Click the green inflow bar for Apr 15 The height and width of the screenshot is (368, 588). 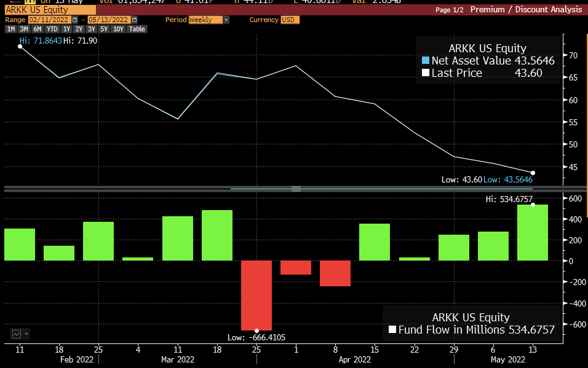[x=375, y=242]
